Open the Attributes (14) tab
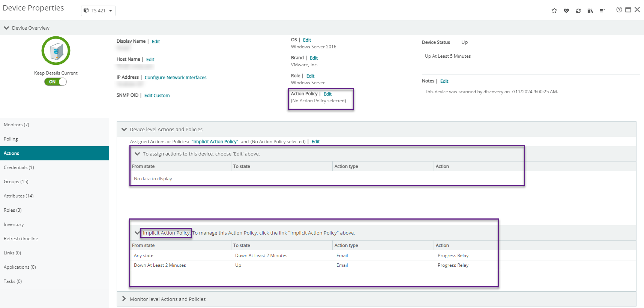 [54, 196]
